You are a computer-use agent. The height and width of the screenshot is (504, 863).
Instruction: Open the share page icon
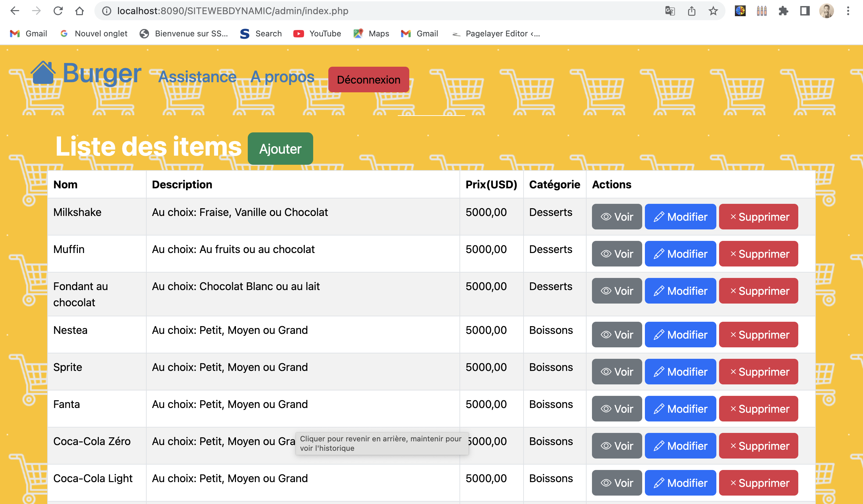point(691,11)
